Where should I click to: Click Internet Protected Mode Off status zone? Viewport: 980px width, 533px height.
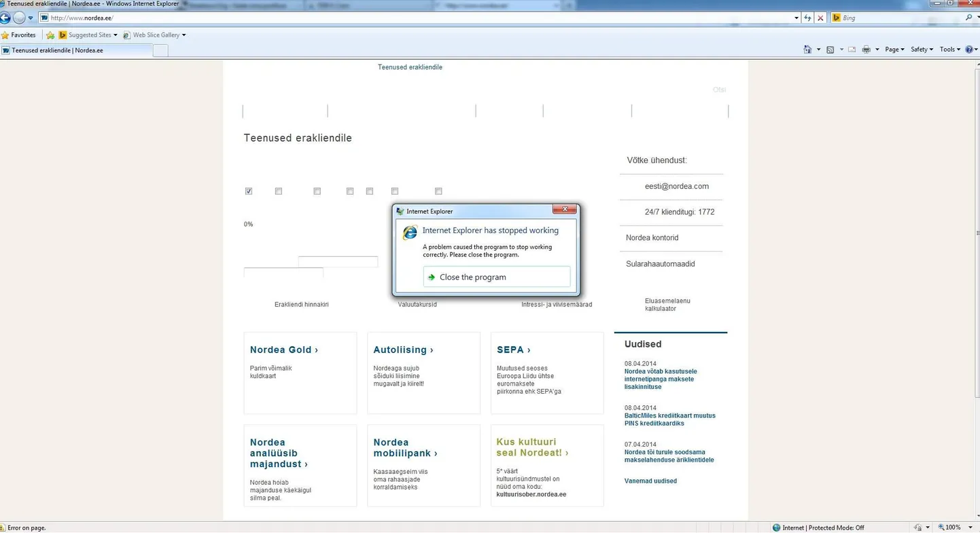pos(819,528)
